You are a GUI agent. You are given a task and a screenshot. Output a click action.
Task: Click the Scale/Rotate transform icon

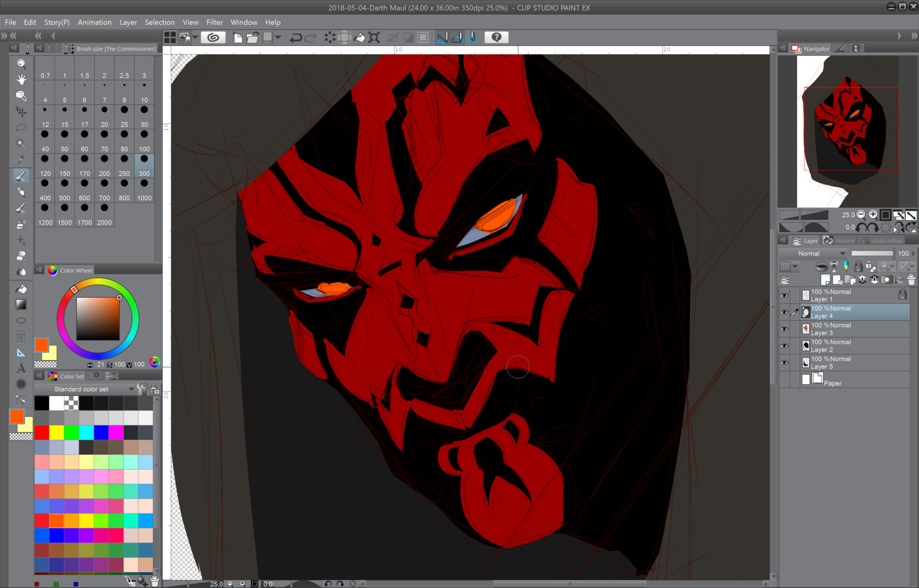click(x=374, y=37)
